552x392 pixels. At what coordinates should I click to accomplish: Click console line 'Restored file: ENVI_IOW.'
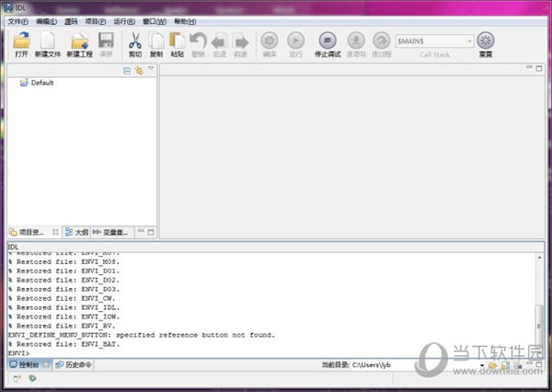tap(64, 317)
